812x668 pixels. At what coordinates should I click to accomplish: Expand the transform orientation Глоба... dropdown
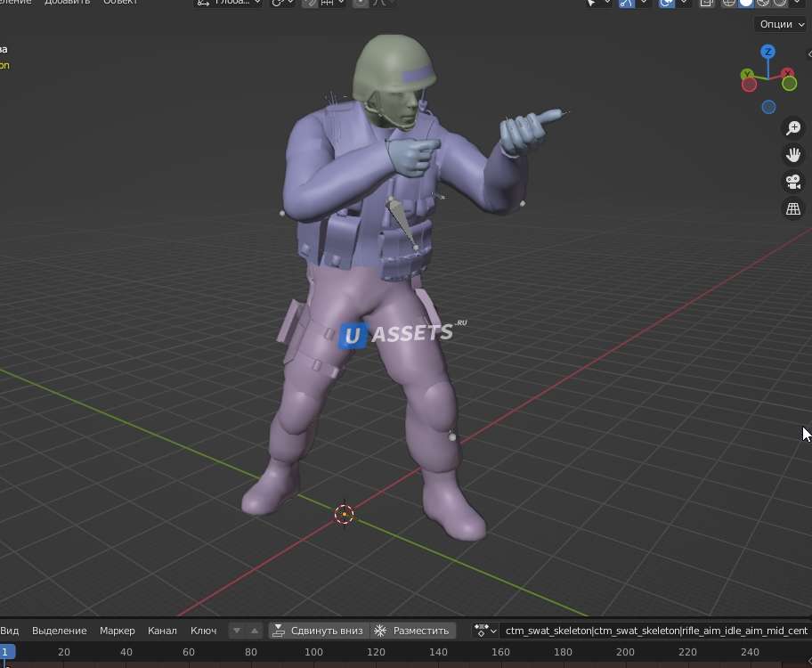[x=229, y=3]
